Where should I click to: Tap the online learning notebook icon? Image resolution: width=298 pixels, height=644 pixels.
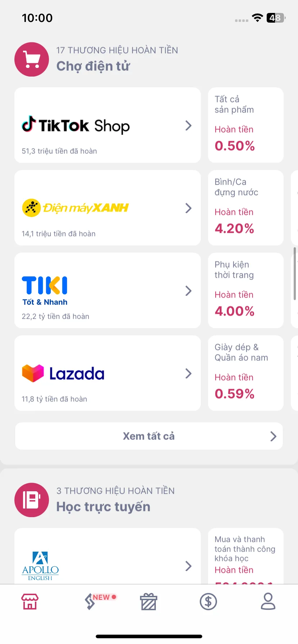[x=32, y=500]
